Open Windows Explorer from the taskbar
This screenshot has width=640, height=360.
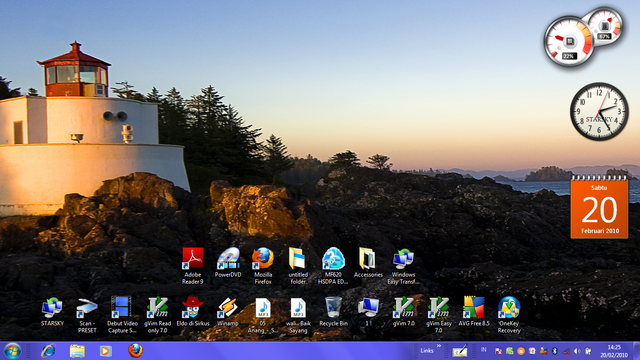pyautogui.click(x=77, y=351)
